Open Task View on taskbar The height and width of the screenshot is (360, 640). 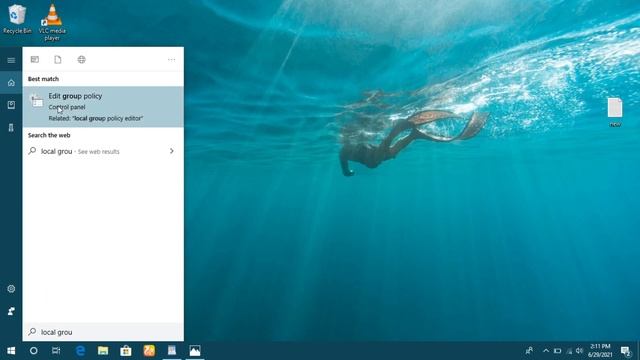click(56, 351)
